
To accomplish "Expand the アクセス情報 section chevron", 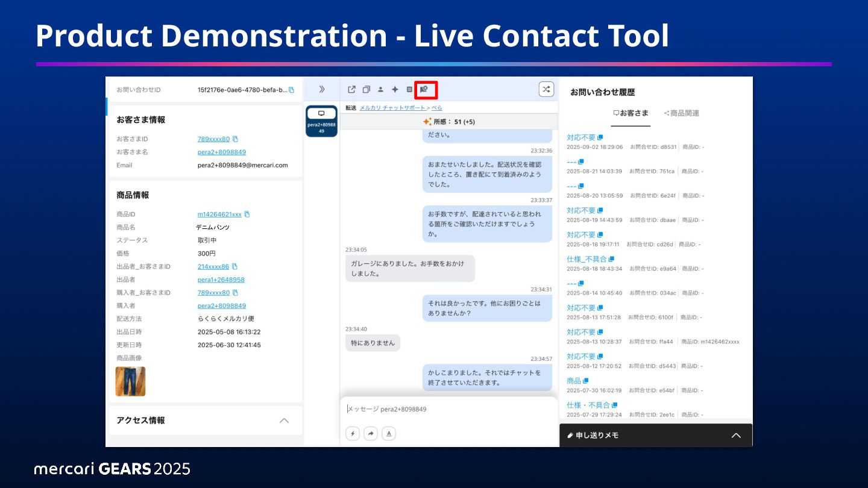I will tap(285, 421).
